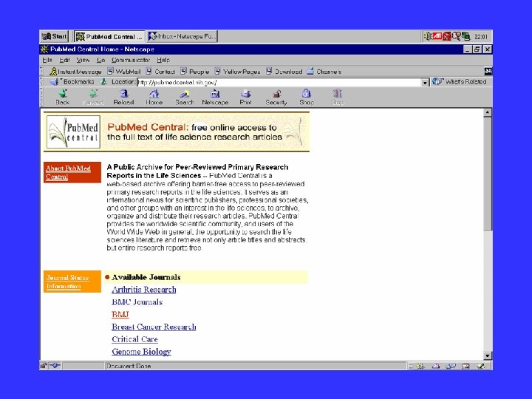Click the online/offline connection status icon
The height and width of the screenshot is (399, 532).
tap(55, 366)
